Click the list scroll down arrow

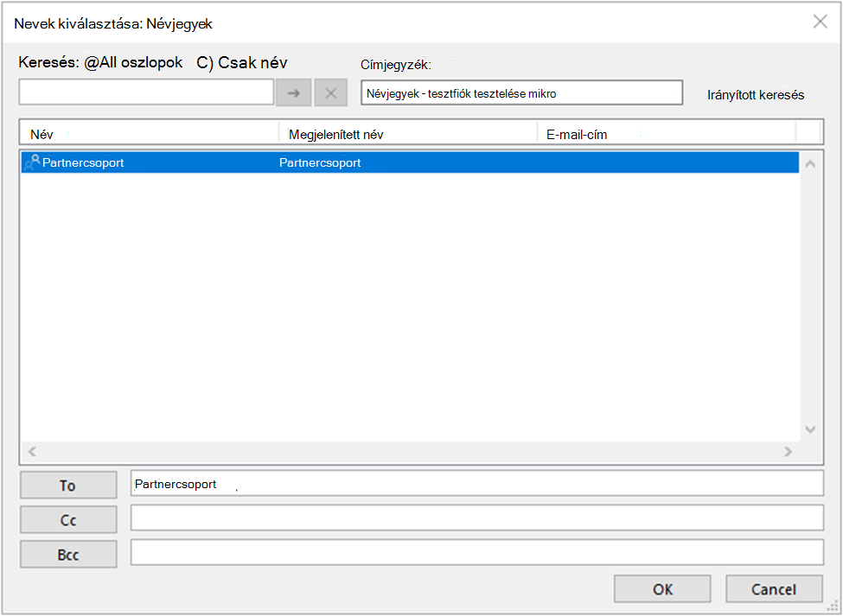pos(810,429)
